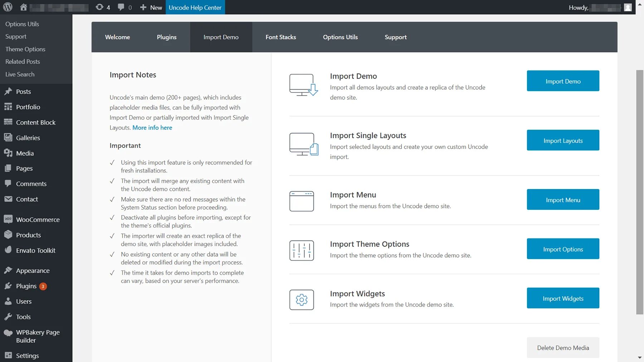The width and height of the screenshot is (644, 362).
Task: Click the Plugins plug icon
Action: (x=8, y=286)
